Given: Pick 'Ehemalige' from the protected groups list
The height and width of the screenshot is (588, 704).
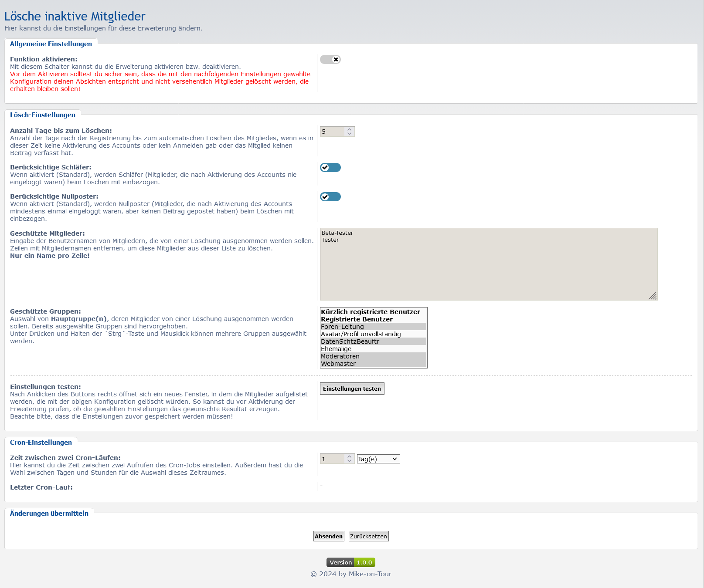Looking at the screenshot, I should click(x=336, y=349).
